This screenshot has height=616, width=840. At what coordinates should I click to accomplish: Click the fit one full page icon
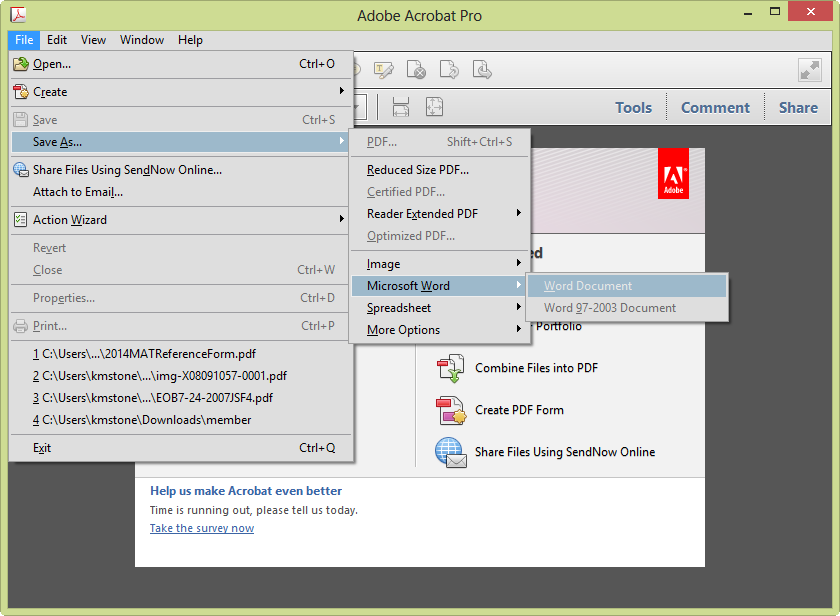click(x=434, y=107)
